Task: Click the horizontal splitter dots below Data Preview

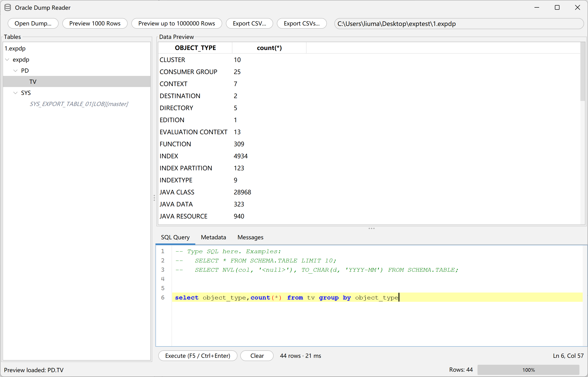Action: [x=371, y=228]
